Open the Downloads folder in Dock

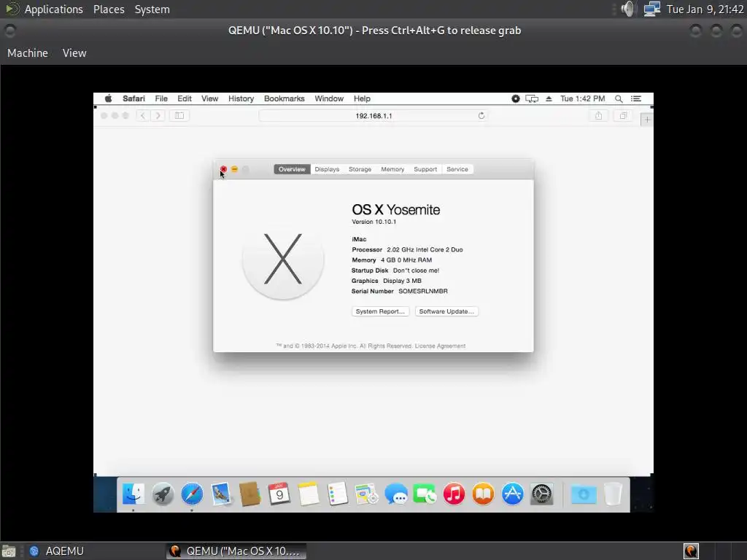pos(584,494)
